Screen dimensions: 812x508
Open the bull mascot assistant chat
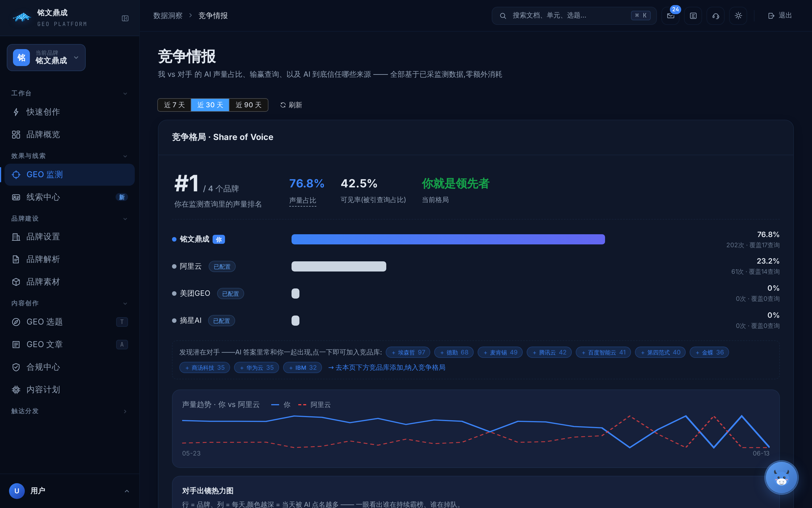coord(781,478)
